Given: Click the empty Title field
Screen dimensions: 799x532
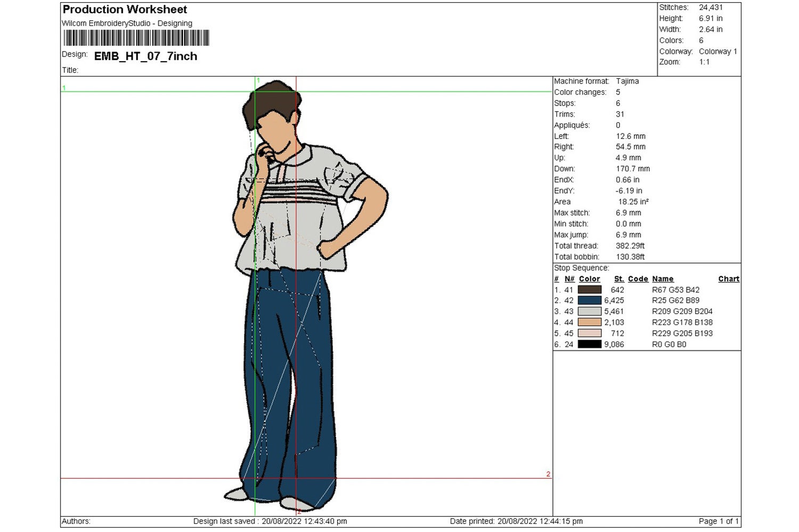Looking at the screenshot, I should click(x=107, y=70).
